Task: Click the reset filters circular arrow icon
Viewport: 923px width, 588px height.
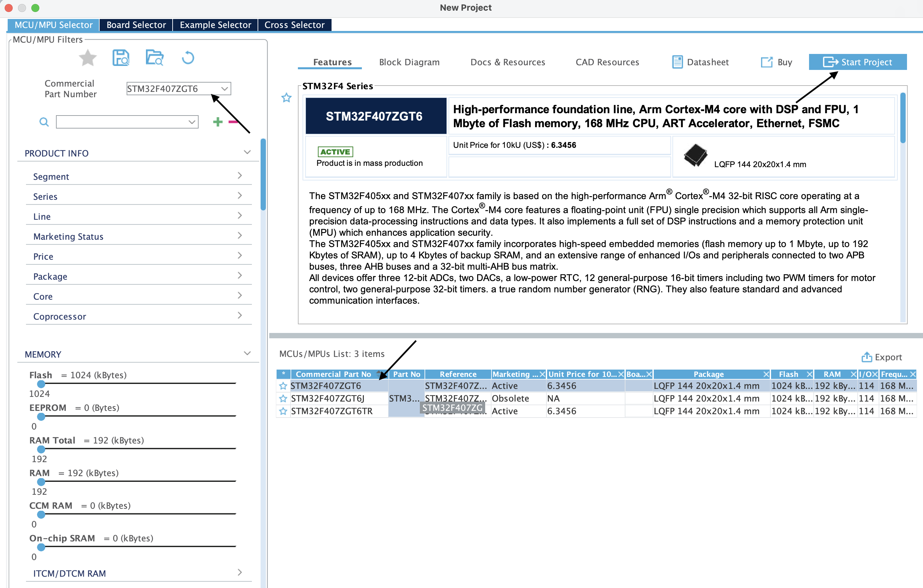Action: coord(188,58)
